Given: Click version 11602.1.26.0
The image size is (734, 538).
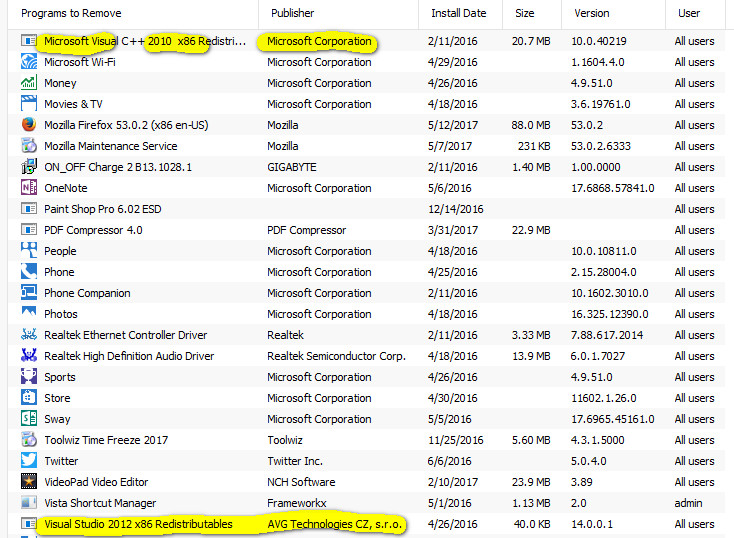Looking at the screenshot, I should pos(603,398).
